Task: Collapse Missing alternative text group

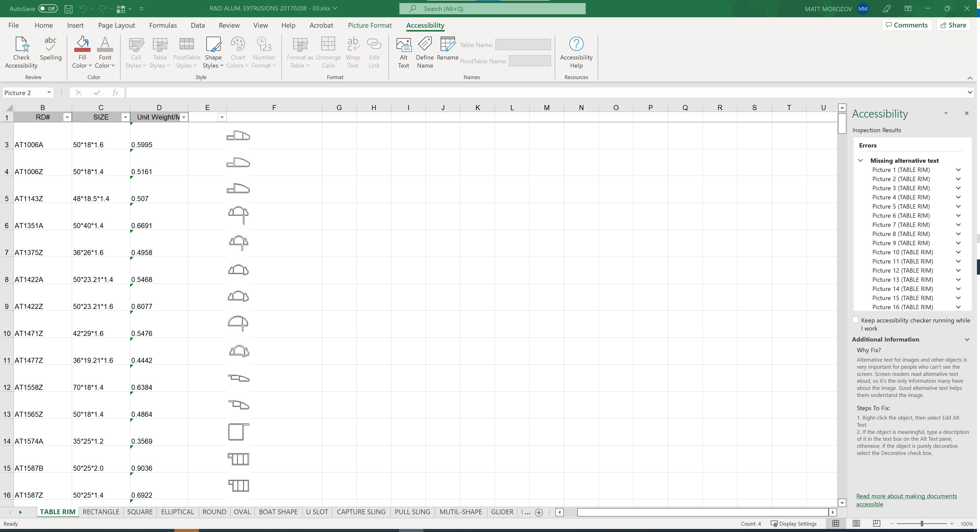Action: (860, 160)
